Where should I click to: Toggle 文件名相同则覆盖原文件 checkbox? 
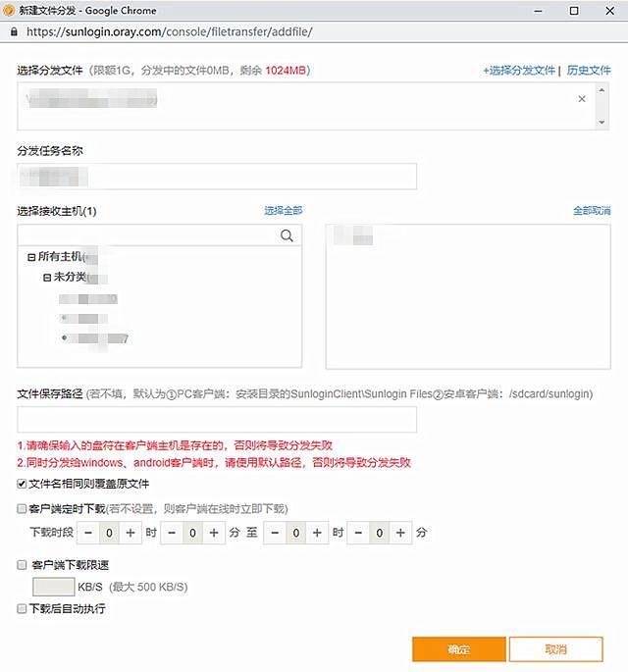click(22, 484)
